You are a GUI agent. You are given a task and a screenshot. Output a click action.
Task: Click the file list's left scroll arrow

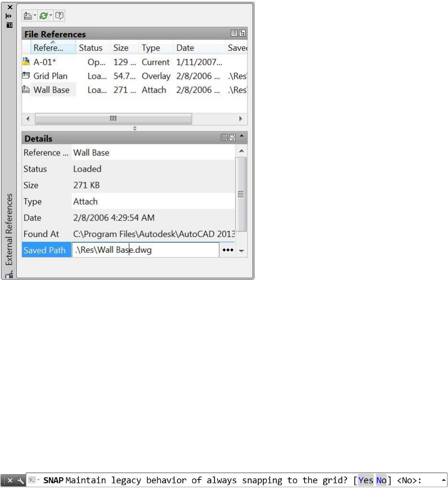click(x=28, y=119)
